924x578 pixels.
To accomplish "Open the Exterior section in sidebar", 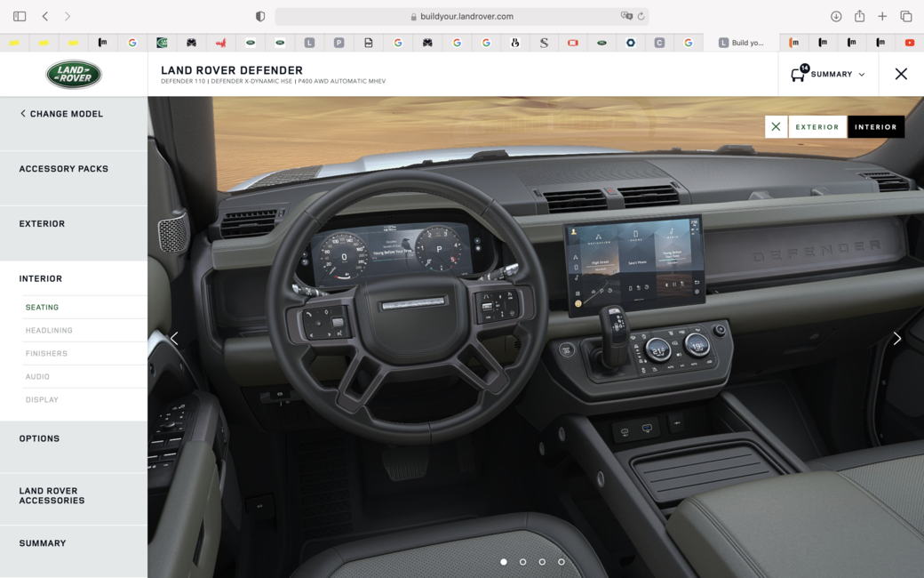I will coord(42,223).
